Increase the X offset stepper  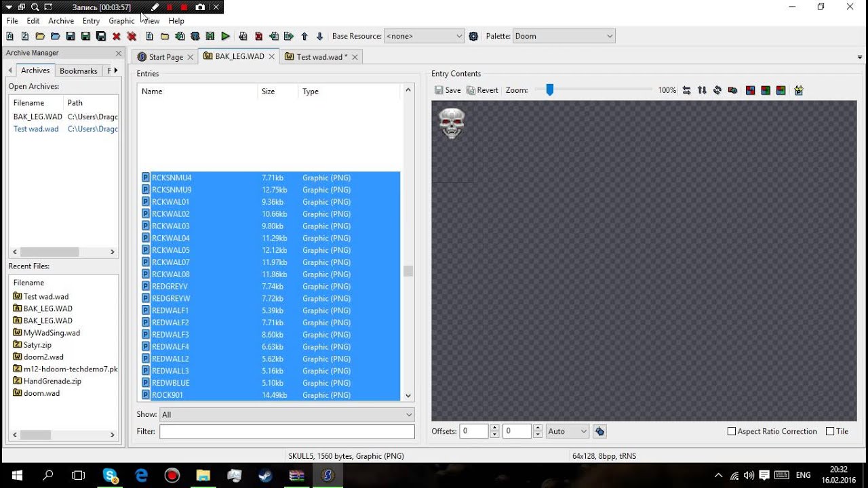click(x=494, y=428)
